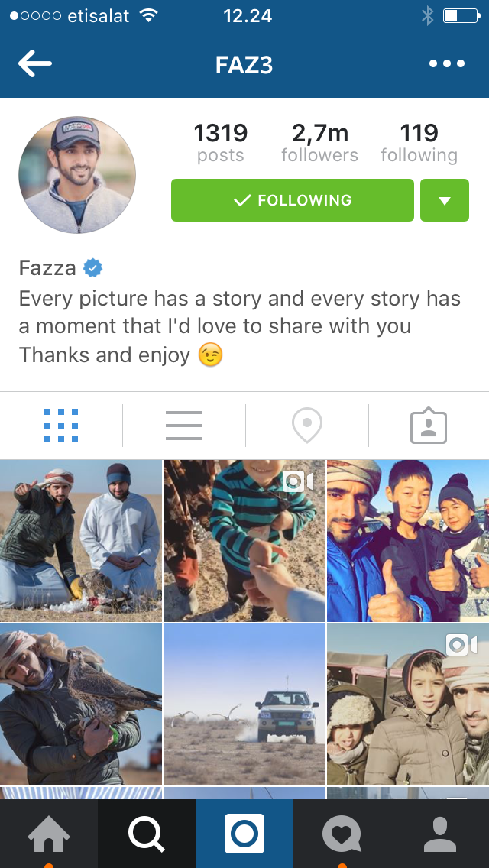
Task: Open the pickup truck desert photo
Action: point(244,704)
